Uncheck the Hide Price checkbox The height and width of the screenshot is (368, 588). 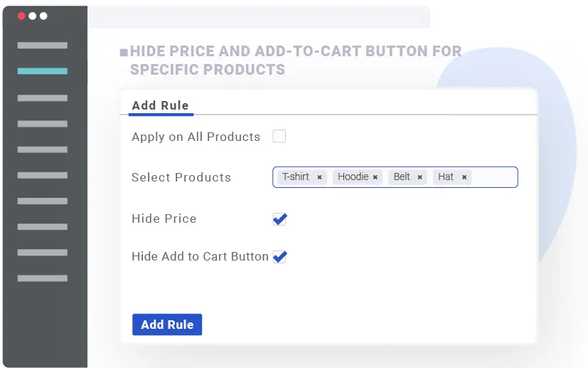point(279,219)
